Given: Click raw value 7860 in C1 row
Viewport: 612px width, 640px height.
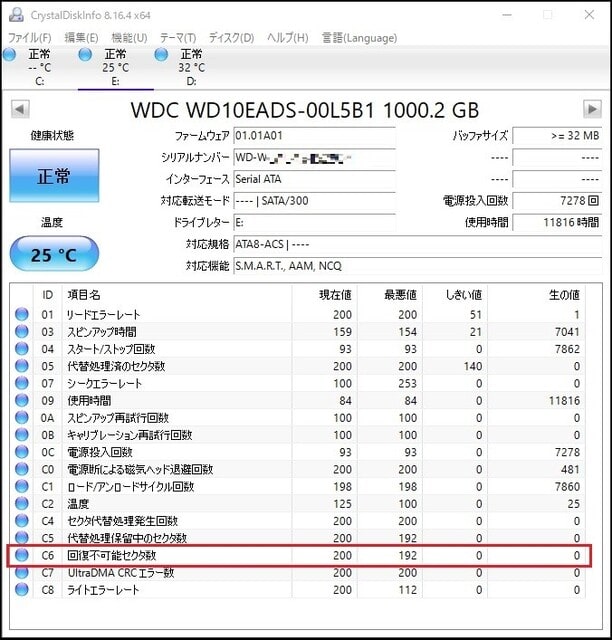Looking at the screenshot, I should (567, 487).
